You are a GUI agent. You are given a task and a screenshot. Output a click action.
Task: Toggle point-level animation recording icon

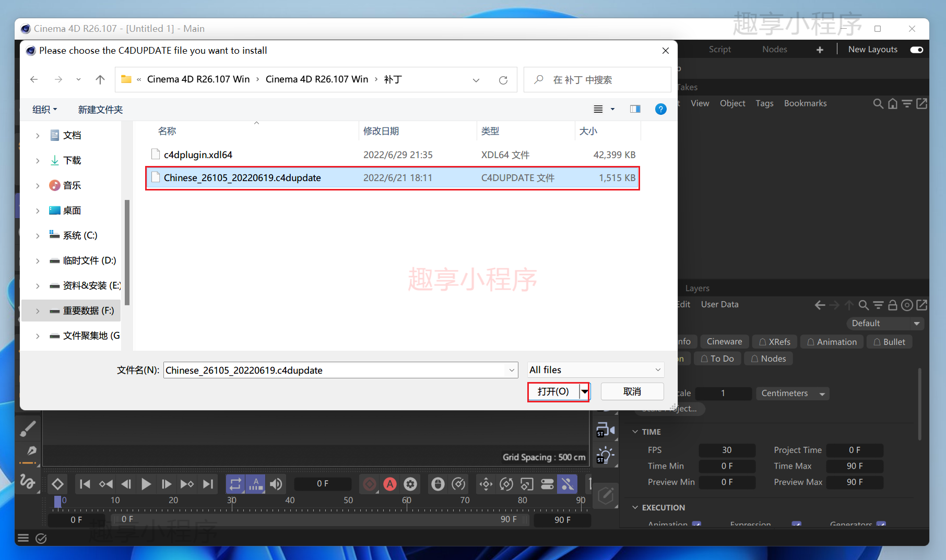pos(567,484)
